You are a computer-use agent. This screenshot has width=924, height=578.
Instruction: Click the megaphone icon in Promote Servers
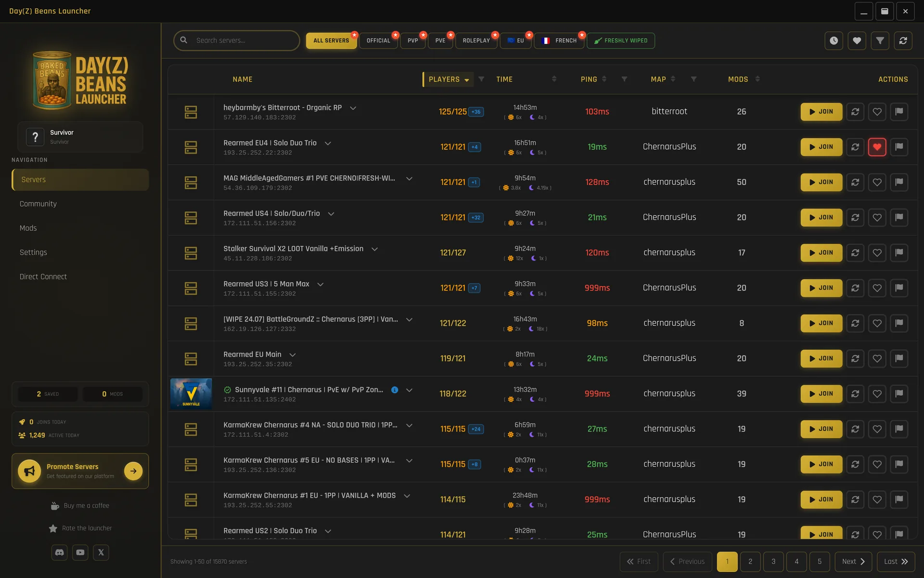[x=29, y=471]
